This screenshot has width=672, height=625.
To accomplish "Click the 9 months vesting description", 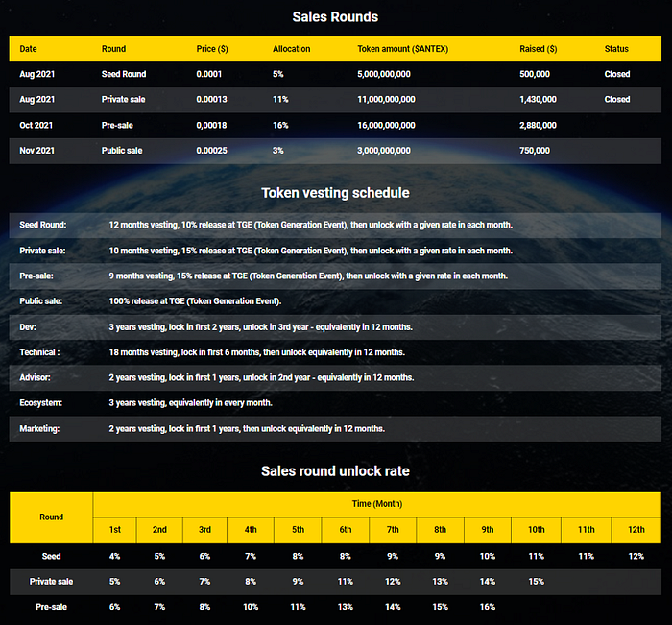I will coord(308,276).
